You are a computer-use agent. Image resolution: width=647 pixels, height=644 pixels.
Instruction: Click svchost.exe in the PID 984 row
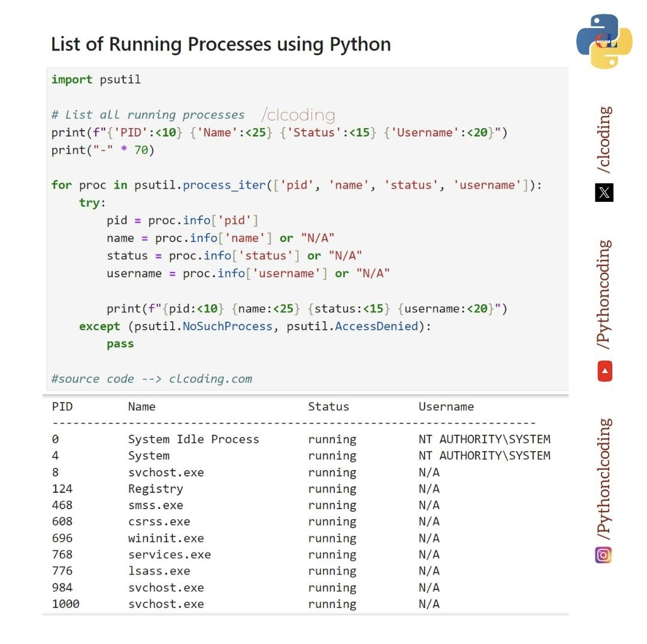[166, 588]
